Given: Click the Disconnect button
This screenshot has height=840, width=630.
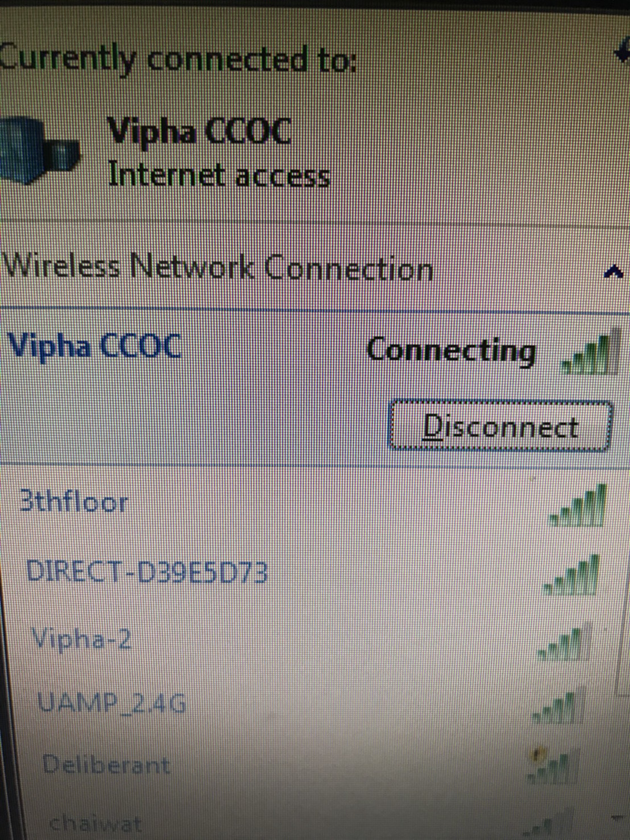Looking at the screenshot, I should click(500, 426).
